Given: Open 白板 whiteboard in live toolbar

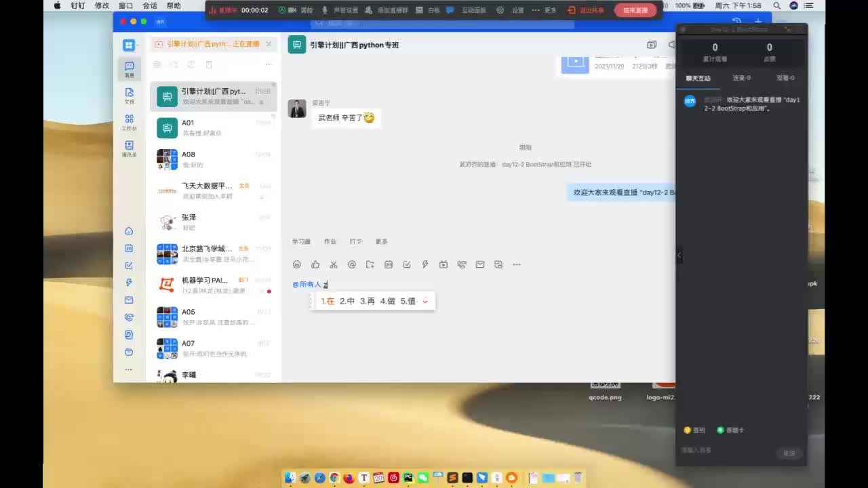Looking at the screenshot, I should [x=429, y=10].
